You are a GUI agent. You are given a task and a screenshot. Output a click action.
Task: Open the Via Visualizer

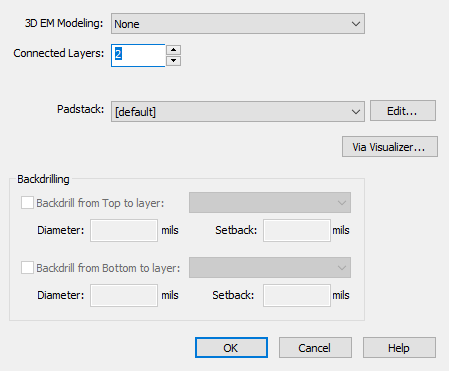pyautogui.click(x=390, y=147)
